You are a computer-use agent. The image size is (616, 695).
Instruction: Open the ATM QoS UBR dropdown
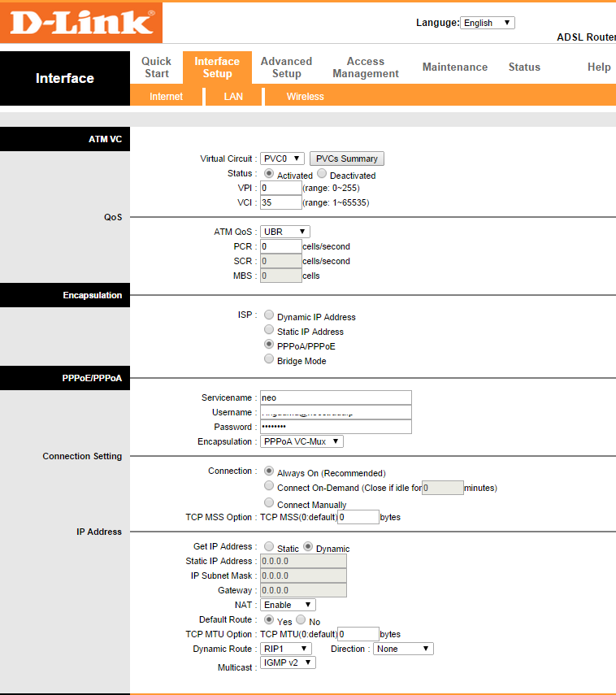coord(285,232)
